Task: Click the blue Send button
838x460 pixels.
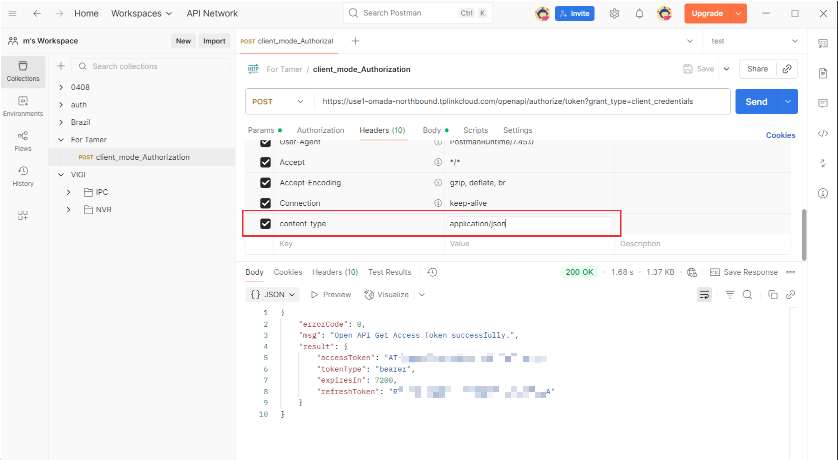Action: [757, 102]
